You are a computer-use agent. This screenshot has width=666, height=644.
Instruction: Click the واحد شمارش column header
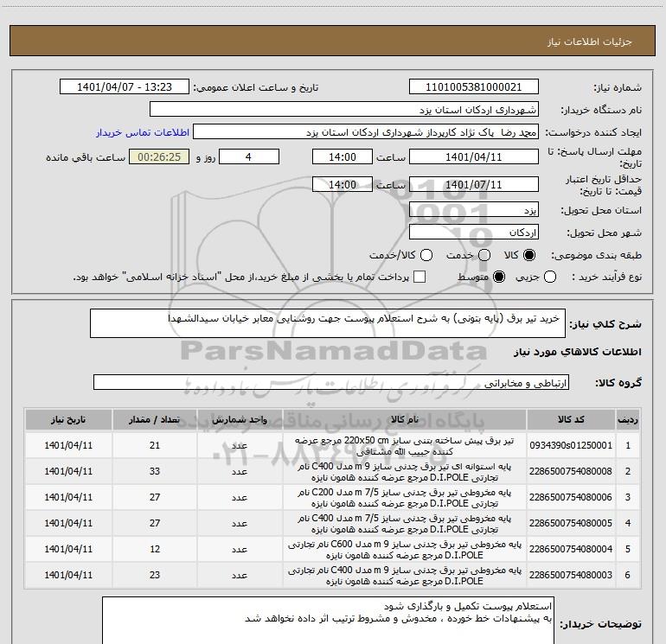[240, 419]
